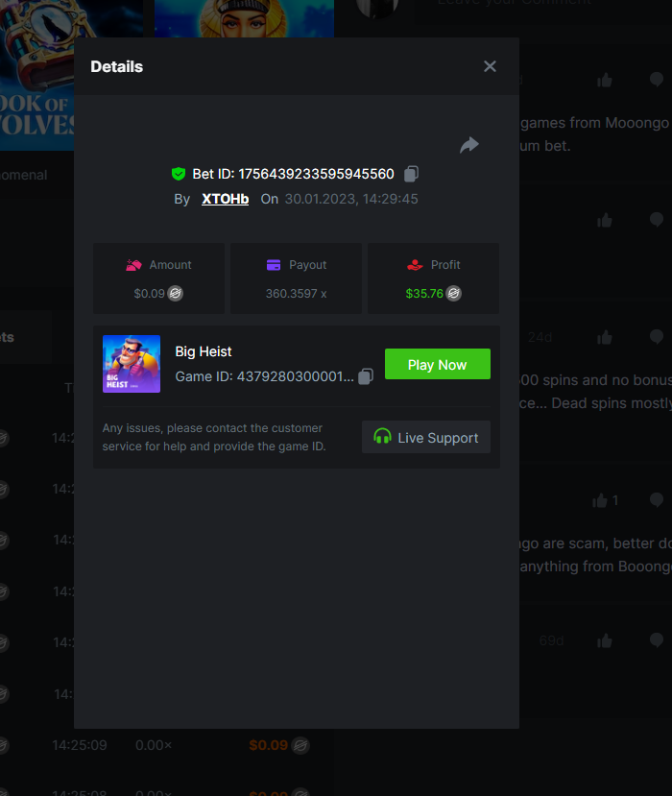
Task: Like the comment dated 24d
Action: (605, 337)
